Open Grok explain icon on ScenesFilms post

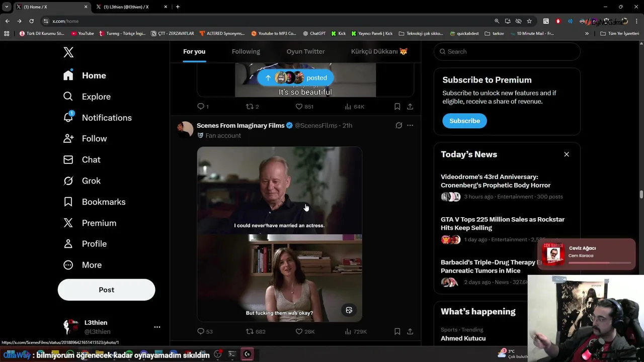tap(398, 126)
